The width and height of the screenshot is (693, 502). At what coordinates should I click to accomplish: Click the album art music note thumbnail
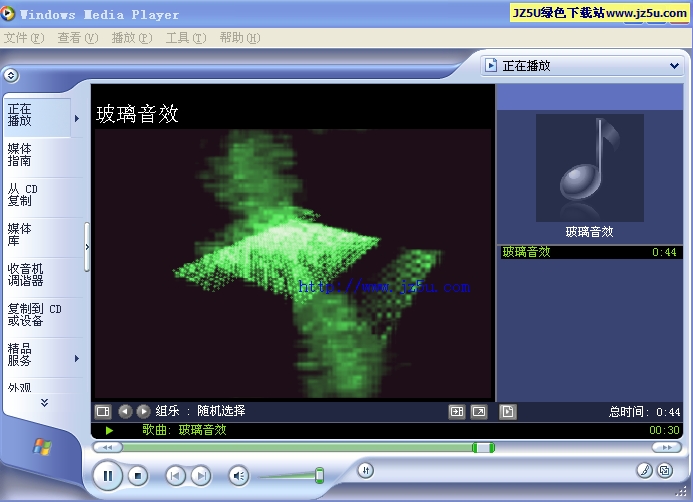pyautogui.click(x=590, y=168)
